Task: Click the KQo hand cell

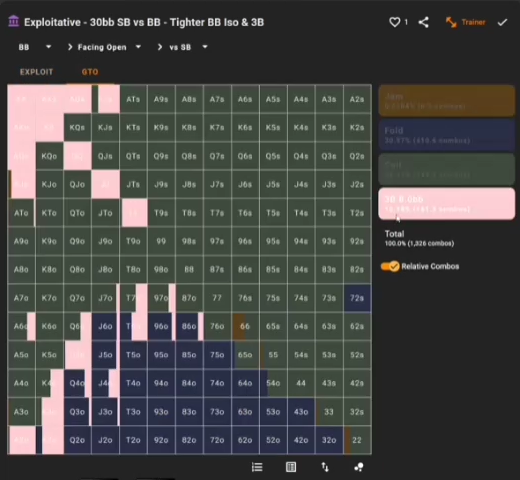Action: [49, 156]
